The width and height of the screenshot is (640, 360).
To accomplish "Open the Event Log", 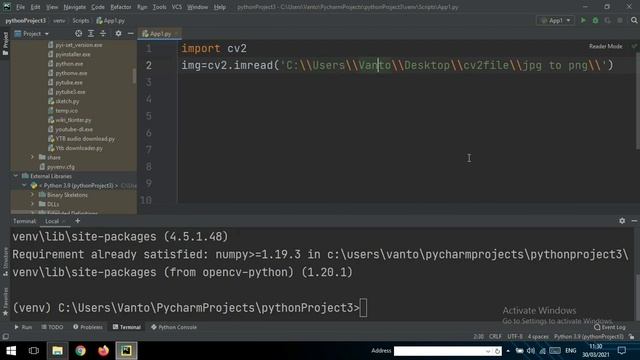I will [x=610, y=327].
